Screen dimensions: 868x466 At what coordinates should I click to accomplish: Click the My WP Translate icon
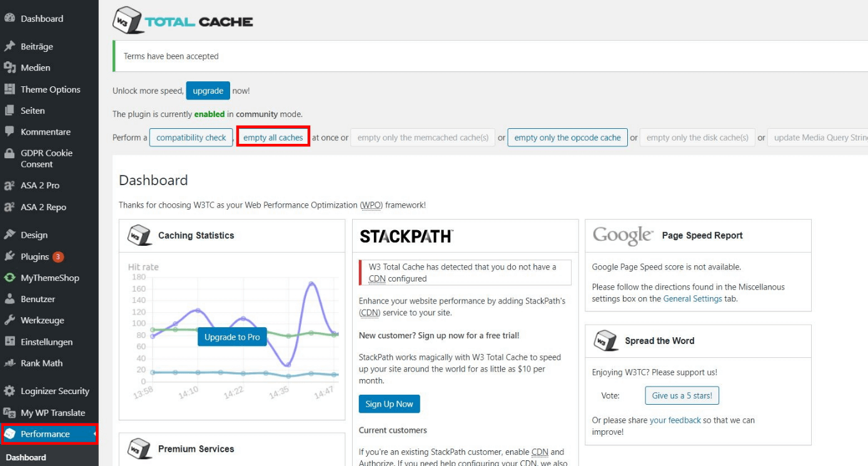coord(9,413)
